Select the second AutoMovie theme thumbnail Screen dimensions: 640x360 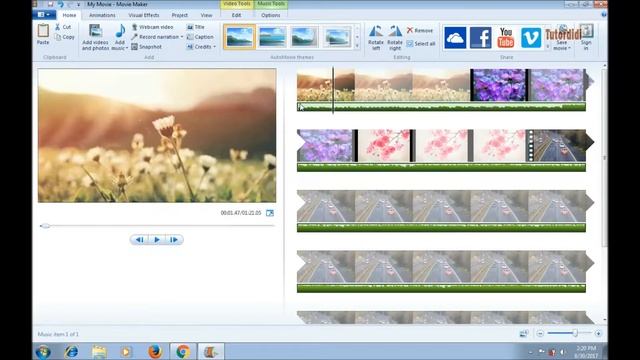coord(272,37)
